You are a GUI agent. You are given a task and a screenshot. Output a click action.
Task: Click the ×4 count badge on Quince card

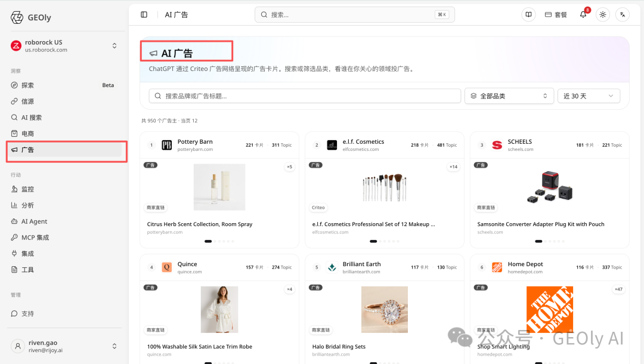[290, 289]
